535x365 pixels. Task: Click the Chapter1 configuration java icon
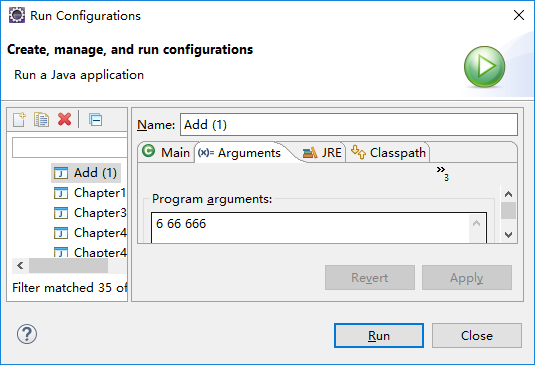(x=61, y=193)
